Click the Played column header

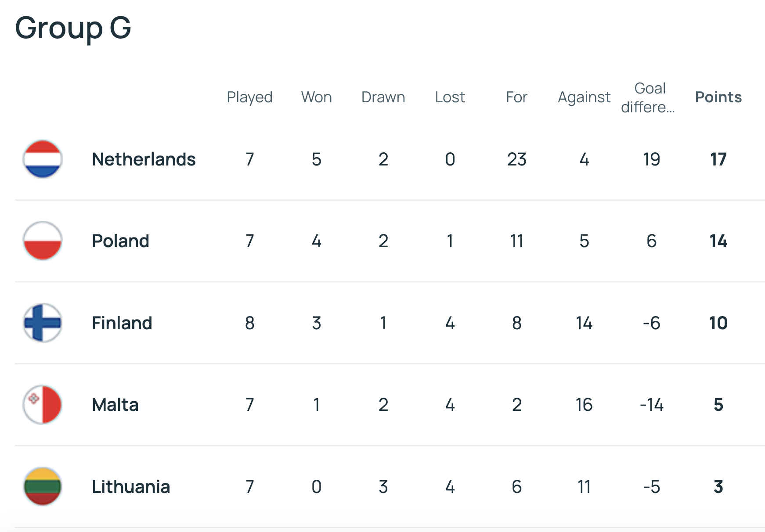pos(249,97)
